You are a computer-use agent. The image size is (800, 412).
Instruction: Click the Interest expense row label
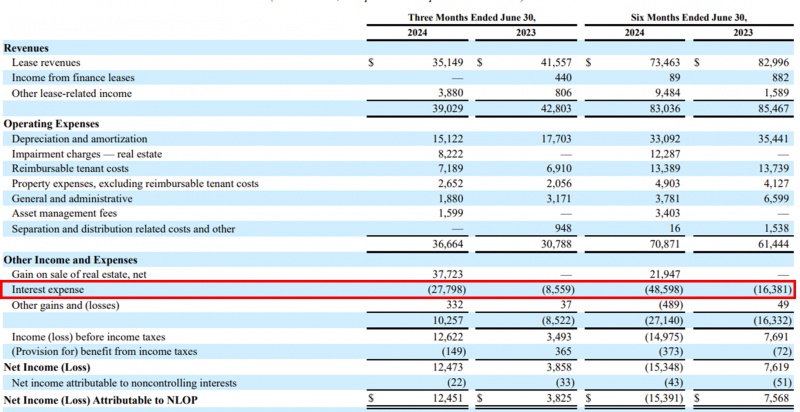(x=48, y=289)
